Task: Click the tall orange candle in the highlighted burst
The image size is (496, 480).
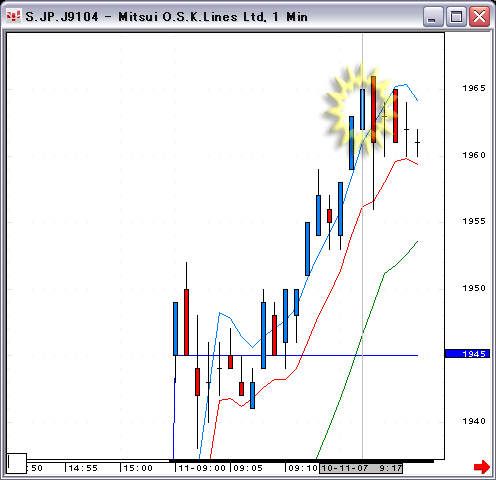Action: (x=373, y=109)
